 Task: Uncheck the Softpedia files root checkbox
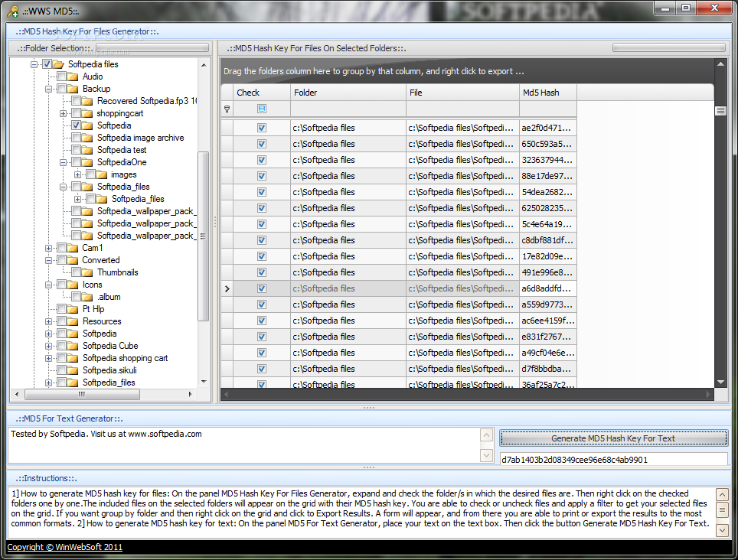pos(47,64)
